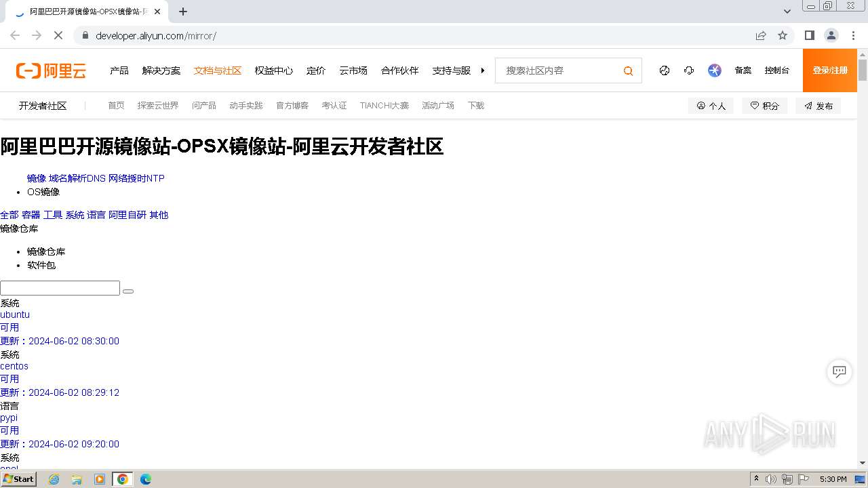The width and height of the screenshot is (868, 488).
Task: Open 云市场 menu item
Action: tap(353, 70)
